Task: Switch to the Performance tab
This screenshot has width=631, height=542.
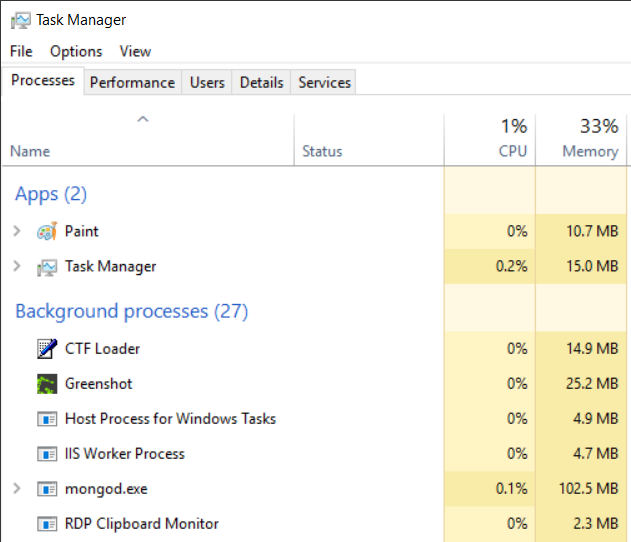Action: [132, 82]
